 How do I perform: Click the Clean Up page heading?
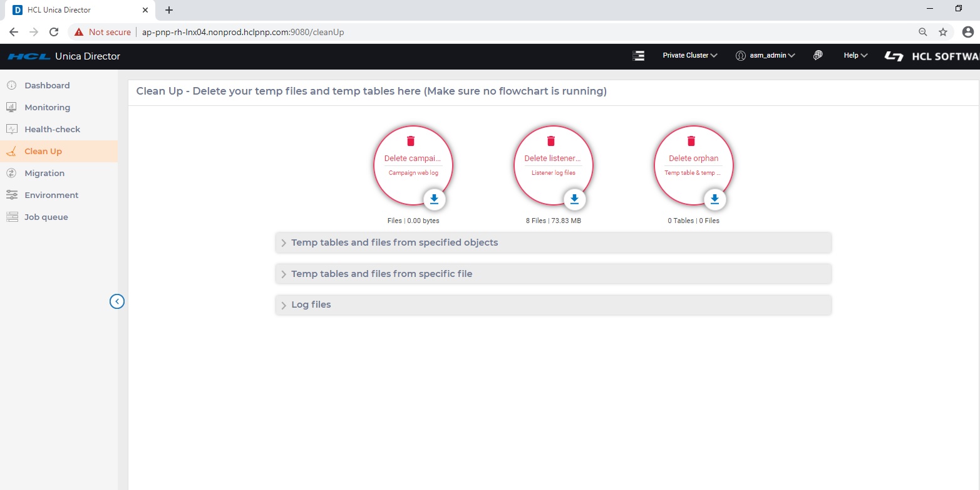coord(371,91)
